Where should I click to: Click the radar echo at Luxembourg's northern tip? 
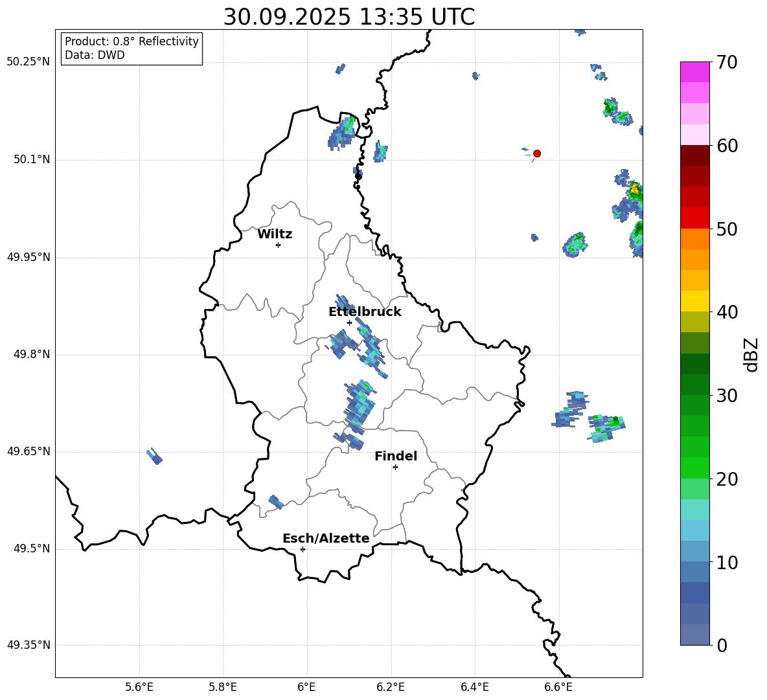[x=343, y=133]
